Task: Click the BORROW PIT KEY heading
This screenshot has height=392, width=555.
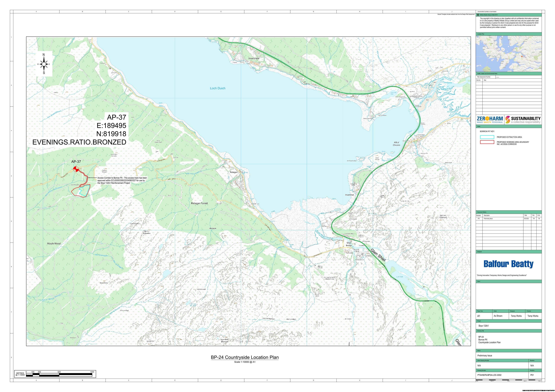Action: point(487,132)
